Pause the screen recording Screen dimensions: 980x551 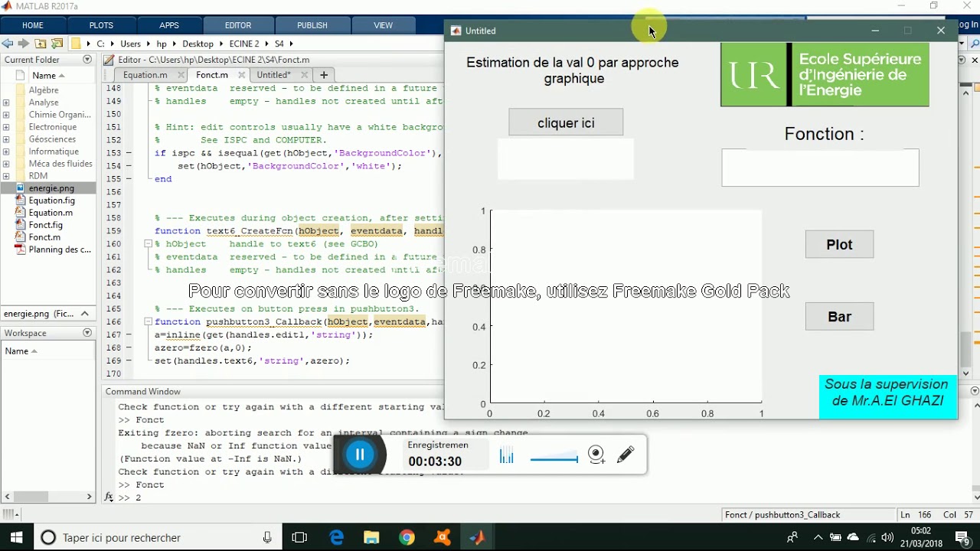coord(360,455)
